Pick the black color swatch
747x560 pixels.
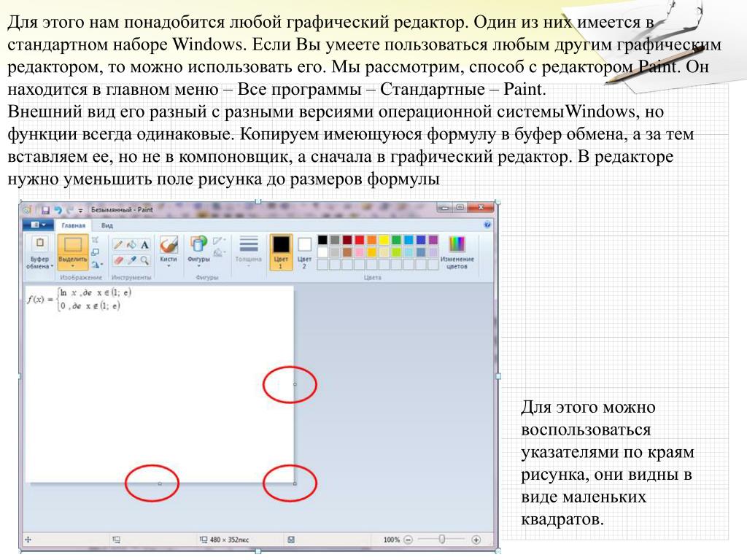(322, 239)
